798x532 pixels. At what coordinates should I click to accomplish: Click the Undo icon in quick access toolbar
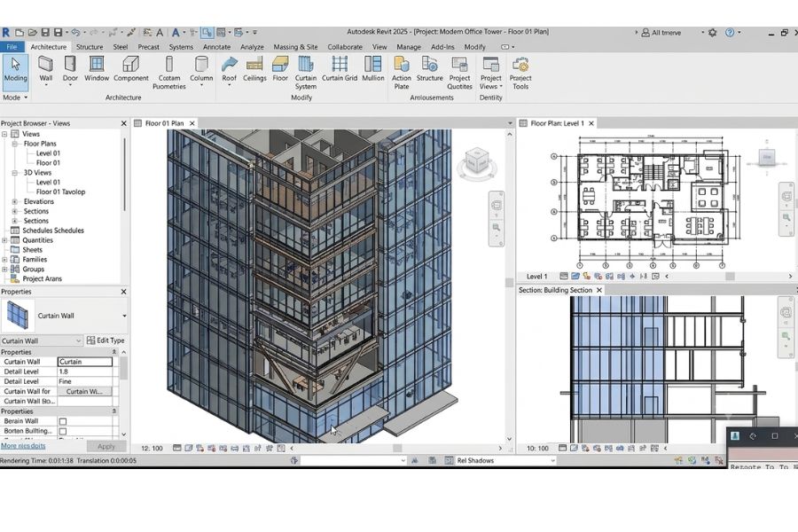click(75, 32)
